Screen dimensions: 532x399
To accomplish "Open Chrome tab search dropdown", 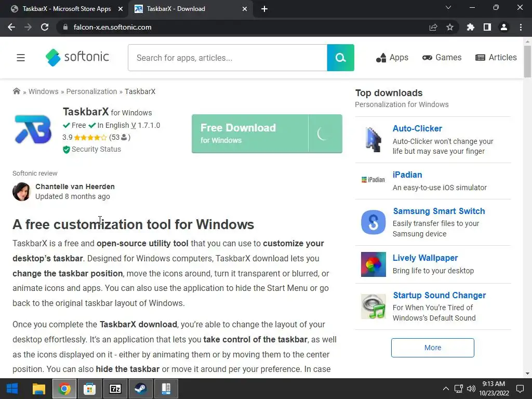I will tap(448, 7).
